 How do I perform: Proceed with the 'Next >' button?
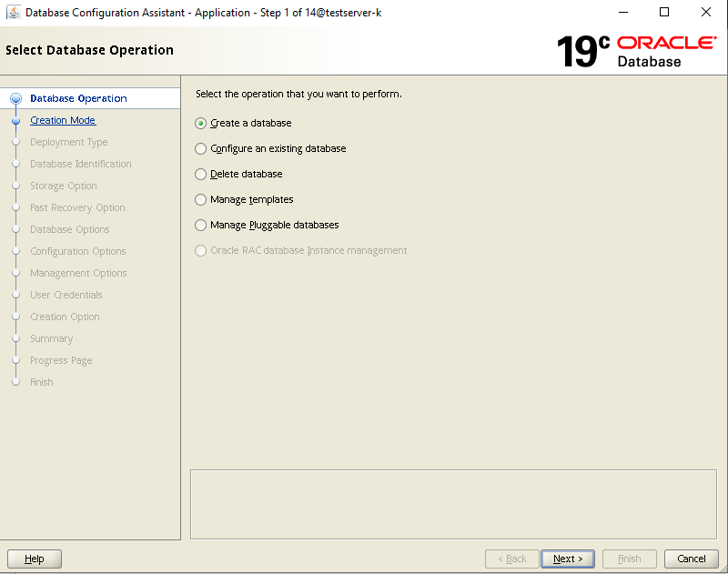point(568,559)
